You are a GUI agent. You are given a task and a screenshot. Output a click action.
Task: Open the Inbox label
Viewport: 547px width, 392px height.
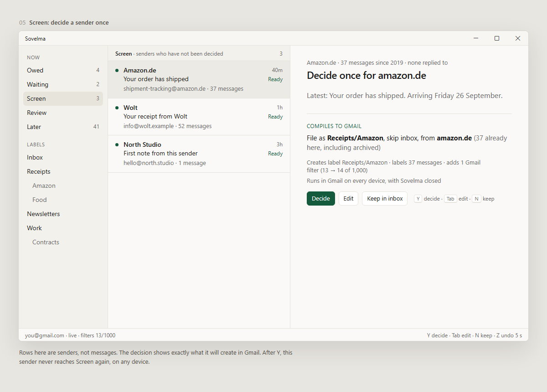(63, 157)
